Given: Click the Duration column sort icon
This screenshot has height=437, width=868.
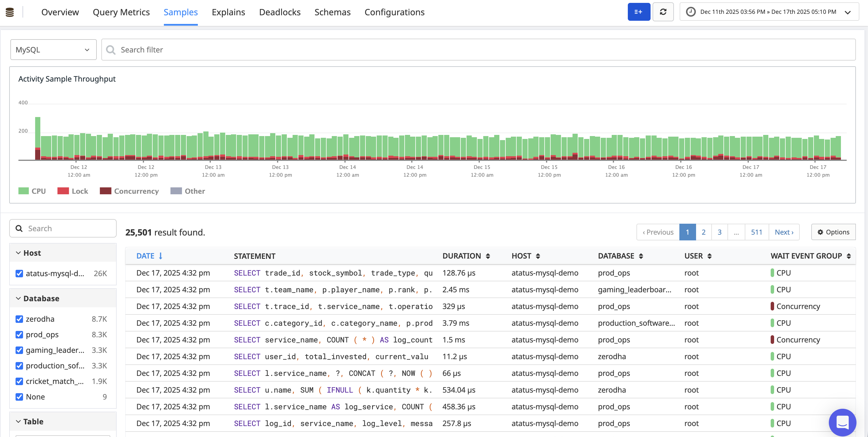Looking at the screenshot, I should [488, 256].
